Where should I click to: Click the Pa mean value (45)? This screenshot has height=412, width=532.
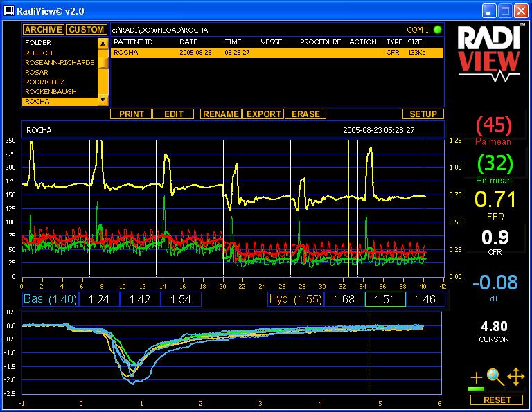pyautogui.click(x=494, y=125)
